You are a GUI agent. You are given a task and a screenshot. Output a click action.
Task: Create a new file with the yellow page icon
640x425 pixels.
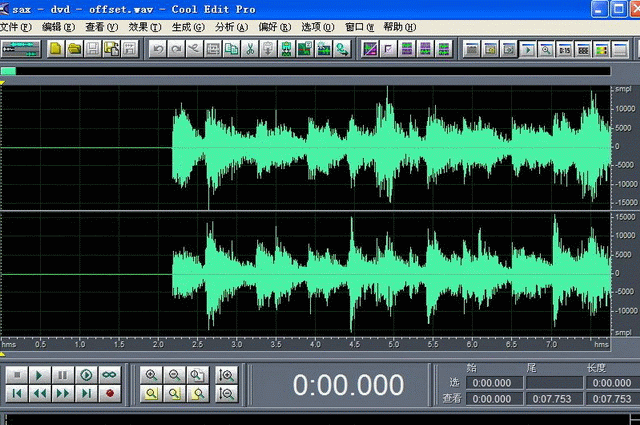click(x=56, y=49)
